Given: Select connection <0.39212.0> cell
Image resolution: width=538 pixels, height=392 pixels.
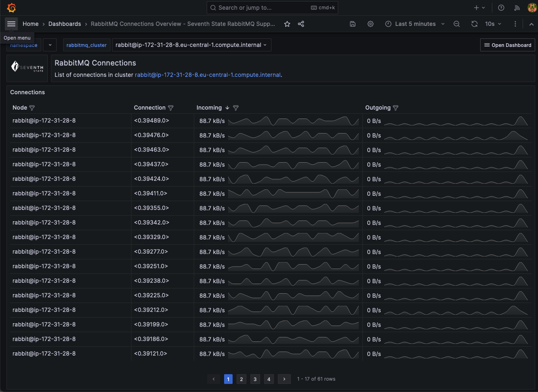Looking at the screenshot, I should (163, 310).
